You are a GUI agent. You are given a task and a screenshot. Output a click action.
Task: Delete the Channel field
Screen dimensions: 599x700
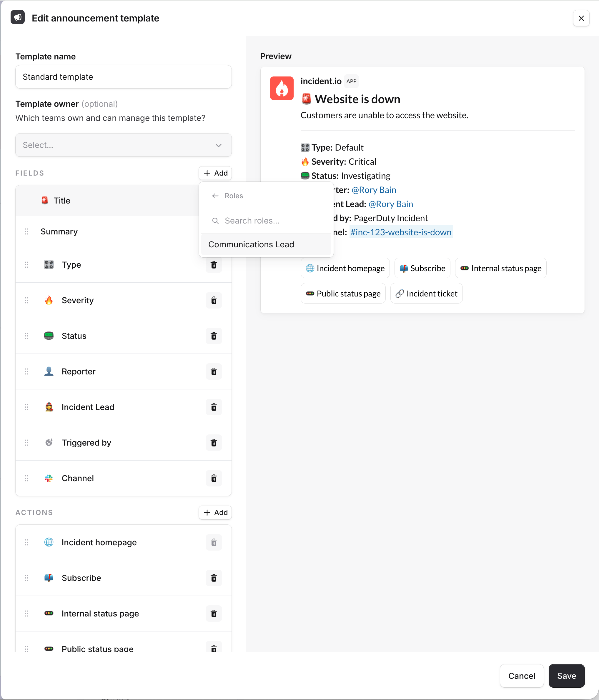click(x=214, y=478)
